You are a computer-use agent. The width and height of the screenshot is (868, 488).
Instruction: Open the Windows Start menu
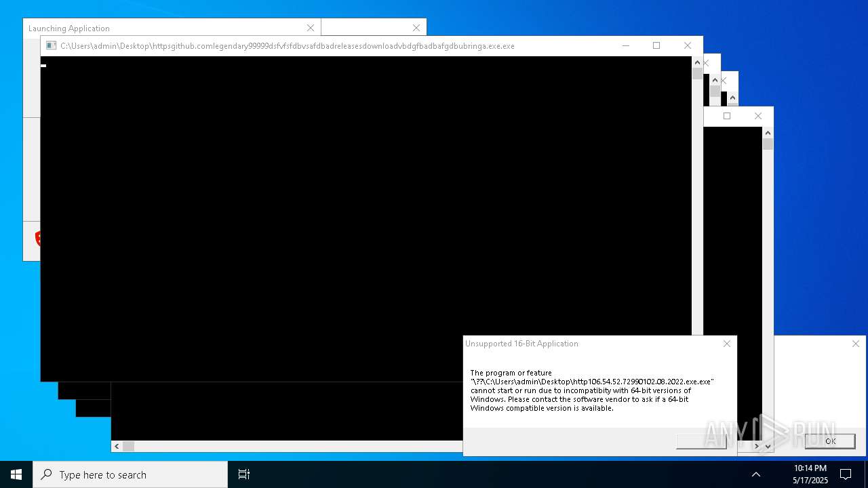click(x=16, y=474)
